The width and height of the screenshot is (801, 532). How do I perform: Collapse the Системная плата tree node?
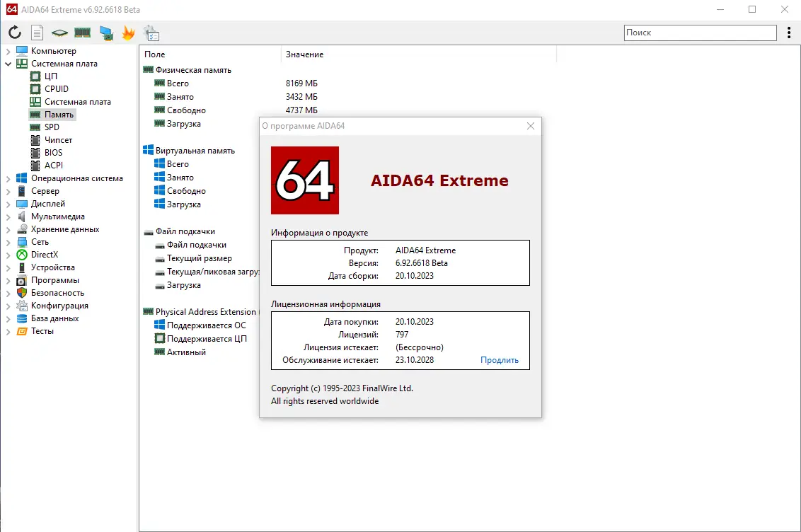click(8, 64)
